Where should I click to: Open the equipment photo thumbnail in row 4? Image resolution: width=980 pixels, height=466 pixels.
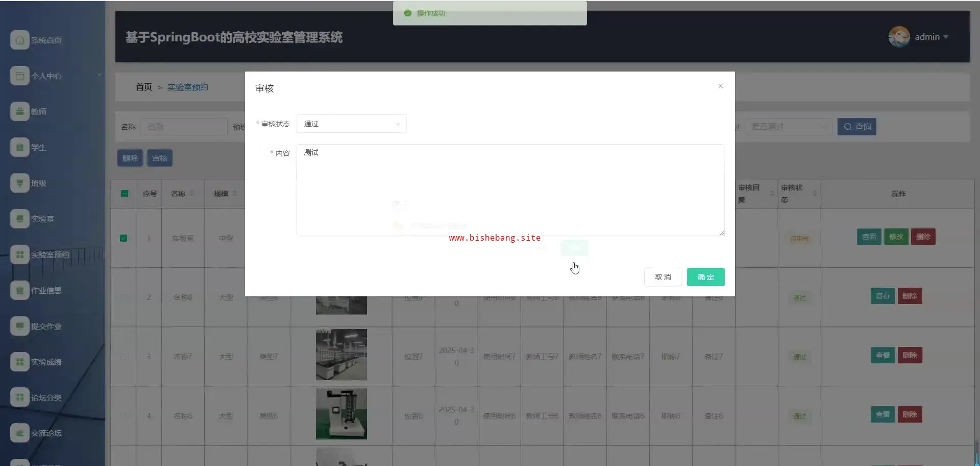point(341,414)
